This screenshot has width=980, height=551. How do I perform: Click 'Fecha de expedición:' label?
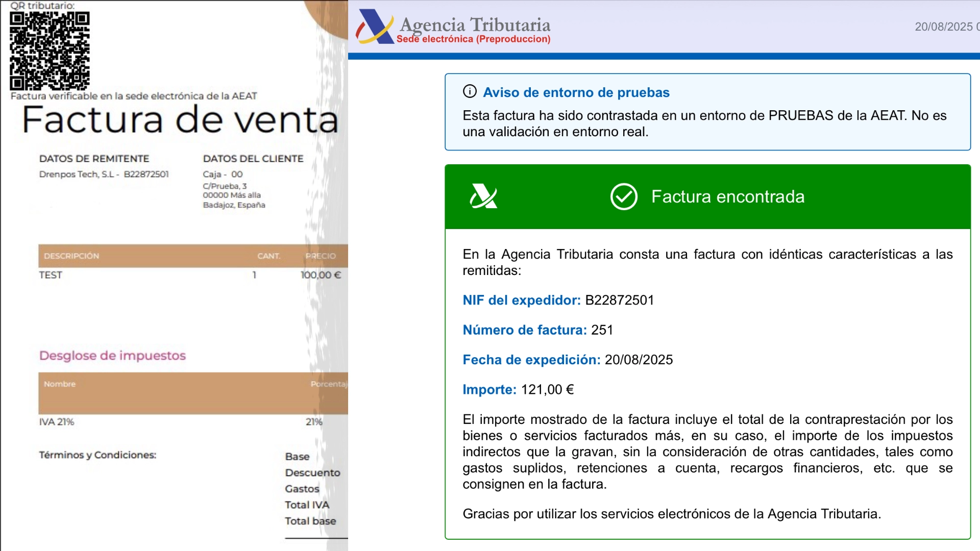(x=531, y=360)
